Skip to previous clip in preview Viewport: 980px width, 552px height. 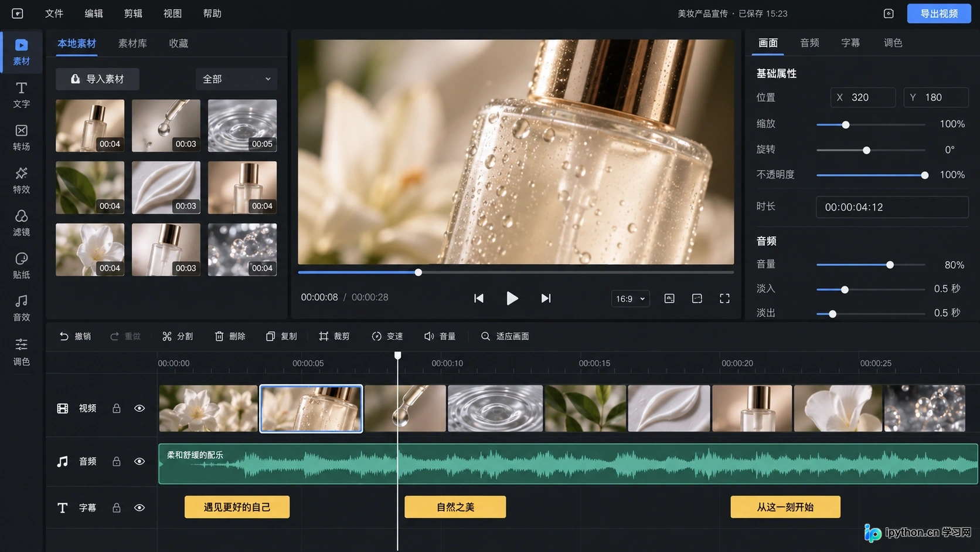[479, 298]
